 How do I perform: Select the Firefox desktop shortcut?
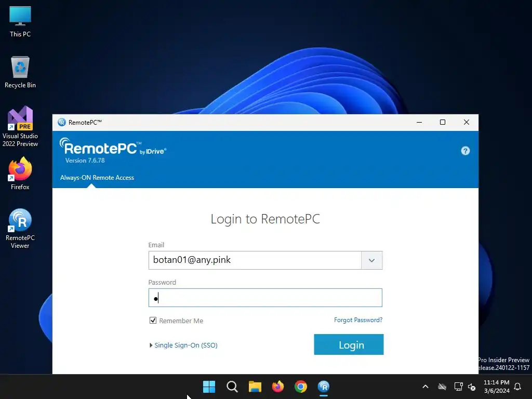coord(20,174)
